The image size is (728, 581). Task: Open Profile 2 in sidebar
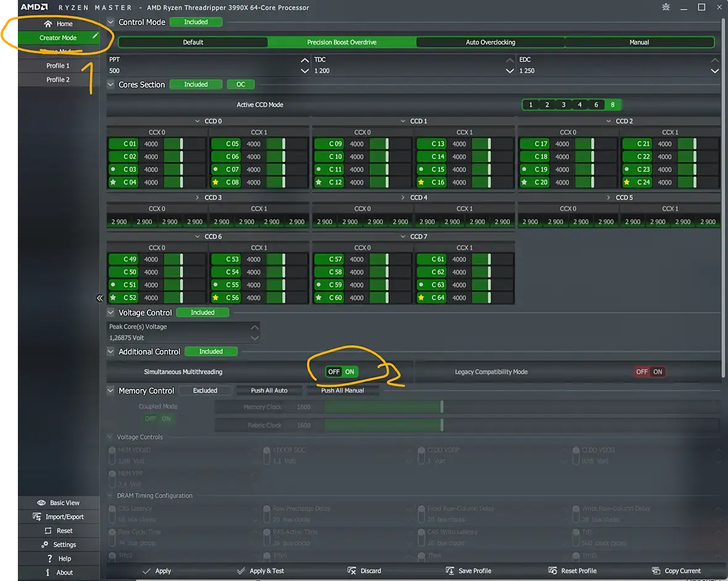tap(58, 80)
